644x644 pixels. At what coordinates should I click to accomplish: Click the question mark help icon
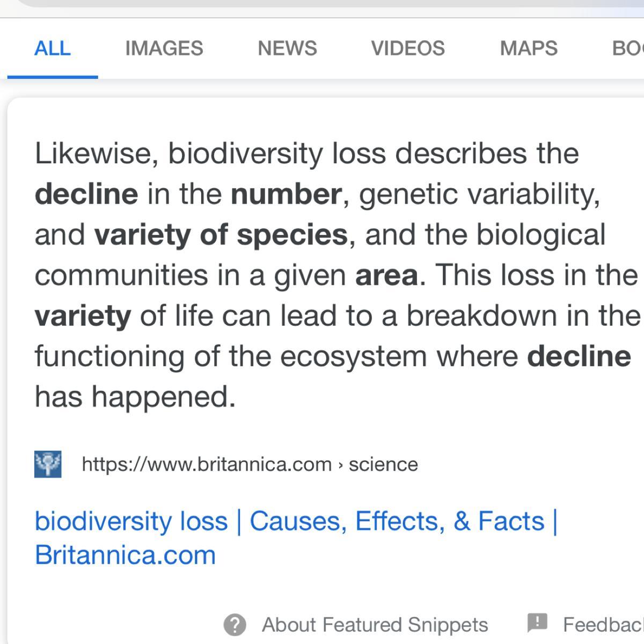[235, 625]
